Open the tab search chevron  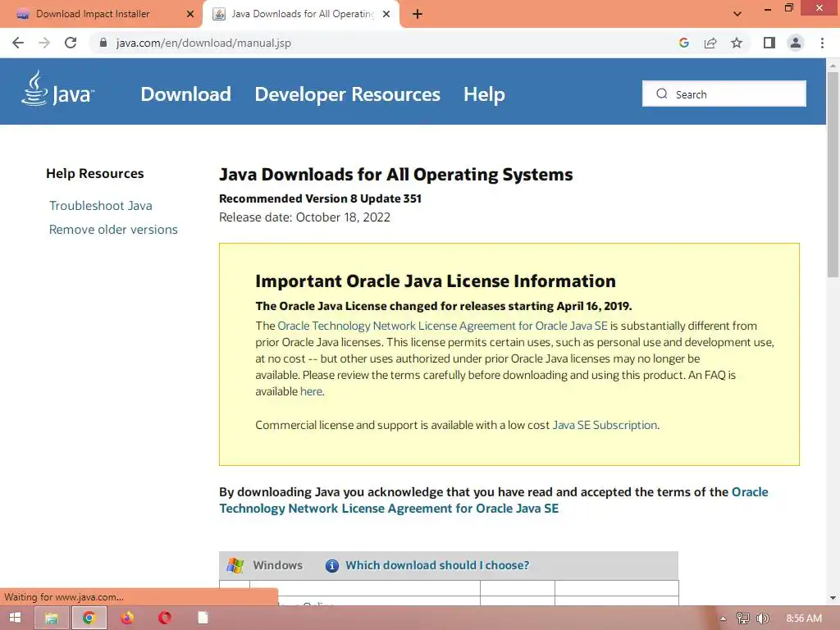[x=737, y=14]
